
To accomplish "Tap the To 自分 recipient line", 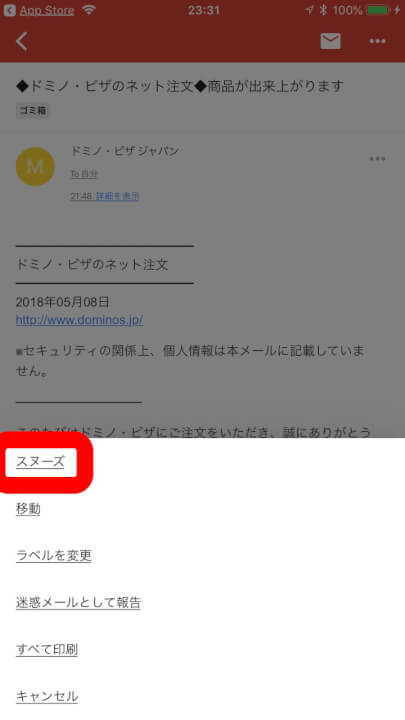I will tap(84, 174).
